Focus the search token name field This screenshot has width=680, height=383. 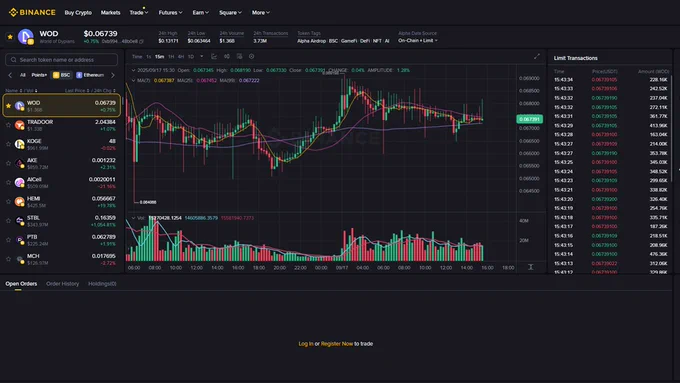pyautogui.click(x=62, y=60)
